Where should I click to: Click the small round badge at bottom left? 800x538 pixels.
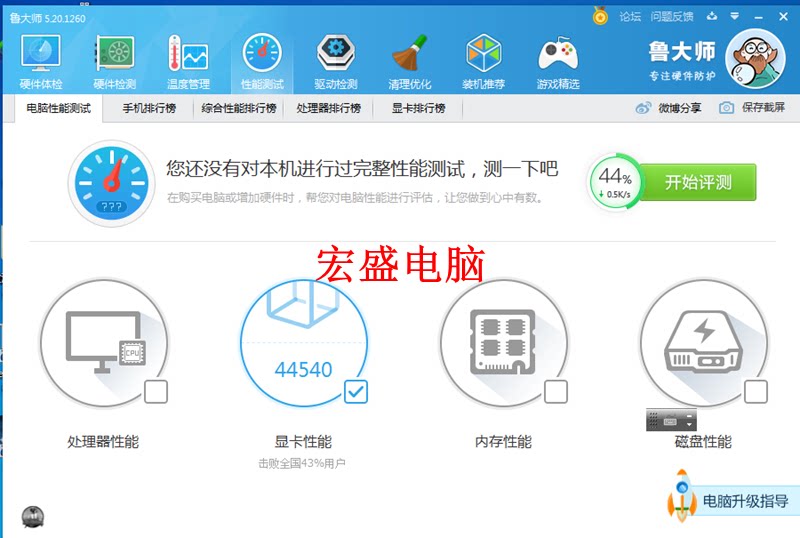33,517
